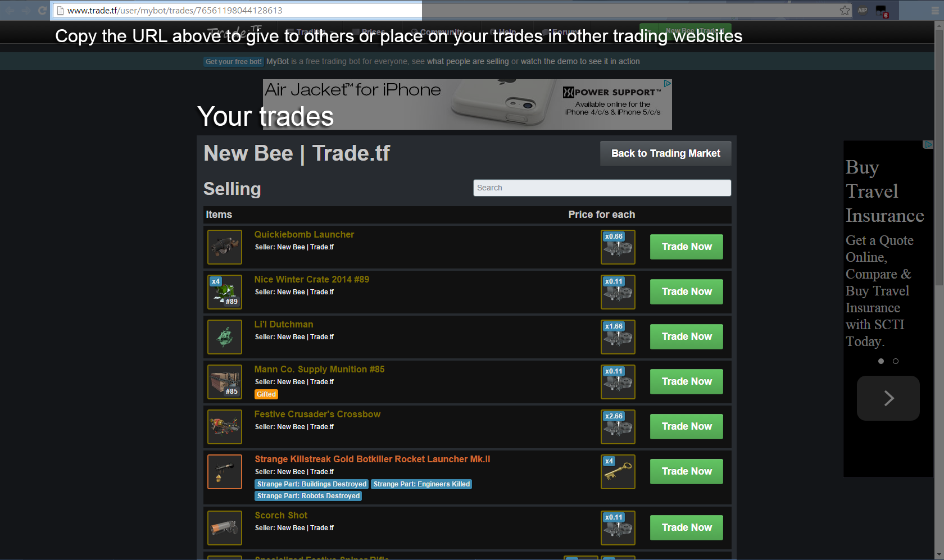Select the second ad carousel dot
Screen dimensions: 944x560
pos(896,361)
